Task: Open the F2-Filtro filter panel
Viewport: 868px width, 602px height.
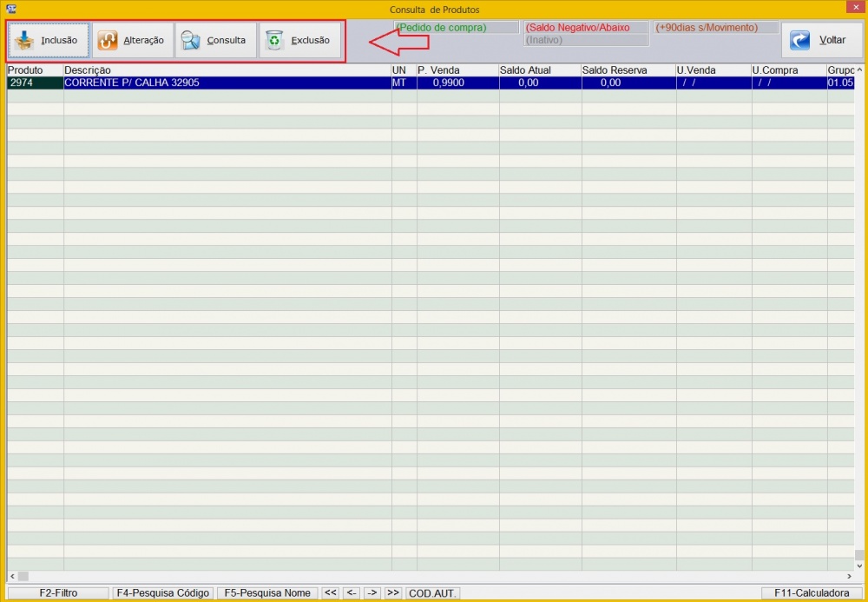Action: tap(56, 592)
